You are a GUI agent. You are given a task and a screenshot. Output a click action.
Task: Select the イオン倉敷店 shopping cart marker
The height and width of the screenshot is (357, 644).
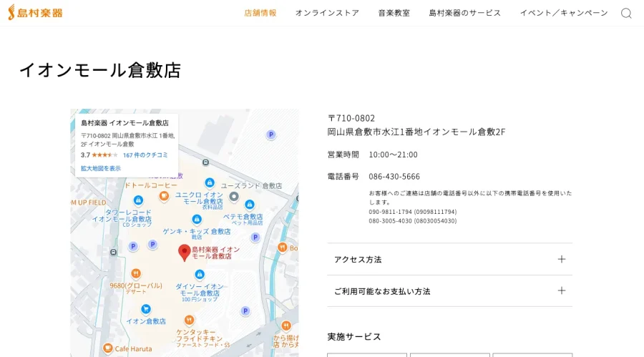[x=145, y=309]
